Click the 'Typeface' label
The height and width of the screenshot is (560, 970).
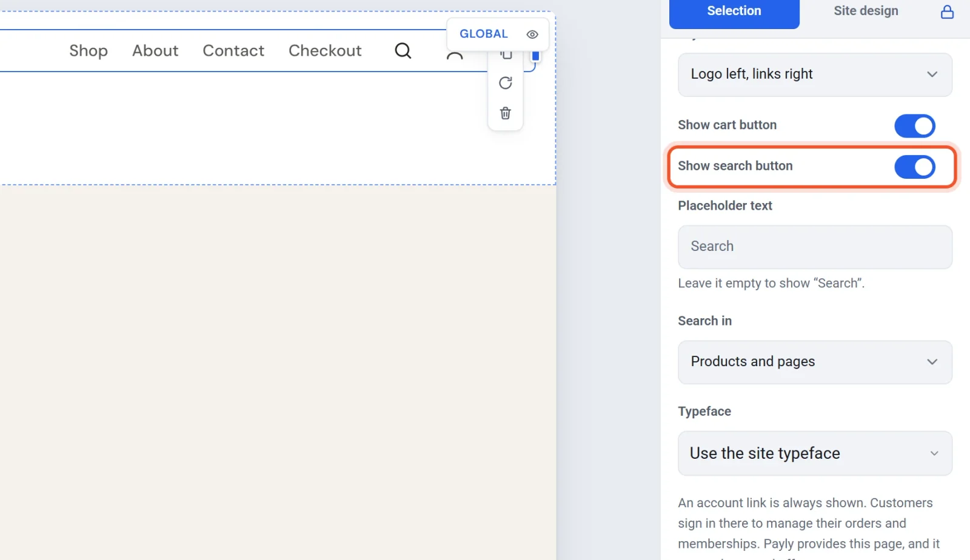tap(704, 412)
